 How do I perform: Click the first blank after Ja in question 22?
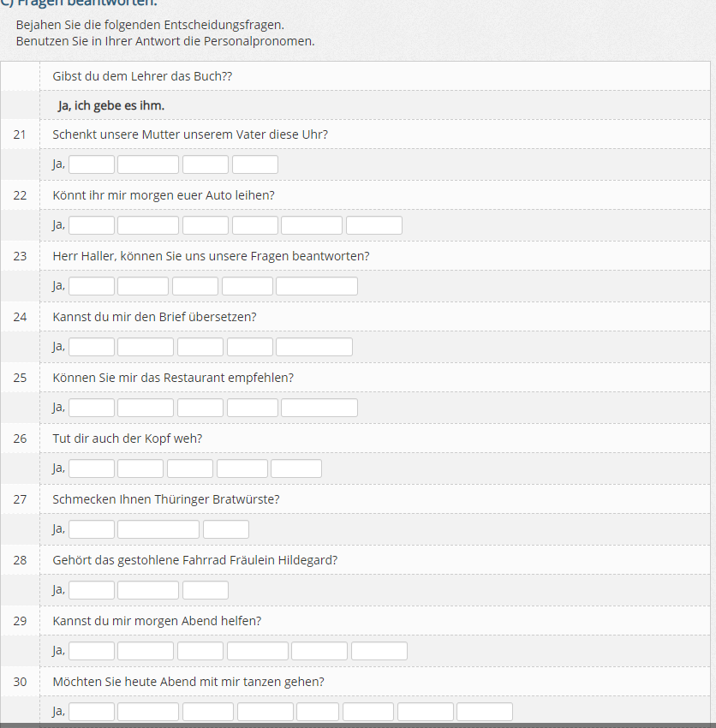tap(92, 225)
